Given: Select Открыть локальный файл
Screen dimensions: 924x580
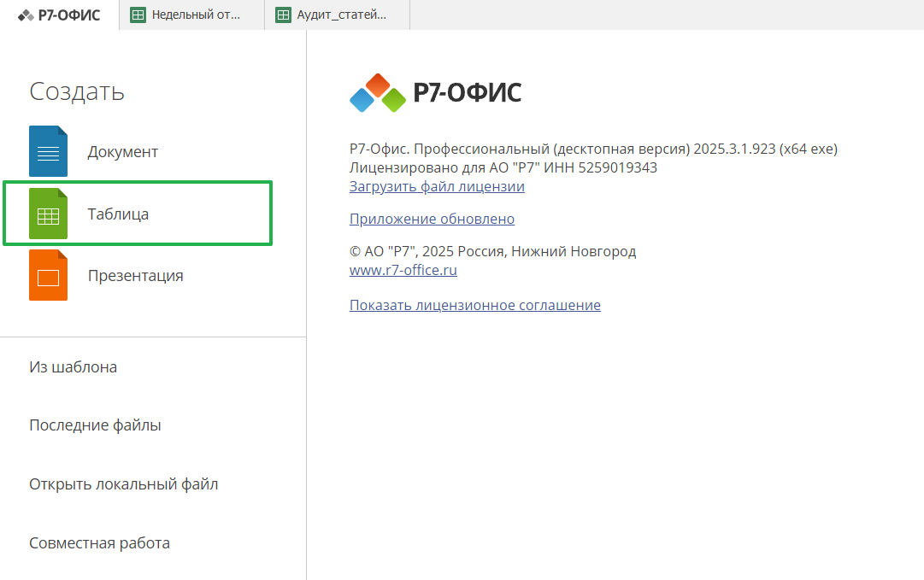Looking at the screenshot, I should pyautogui.click(x=124, y=484).
